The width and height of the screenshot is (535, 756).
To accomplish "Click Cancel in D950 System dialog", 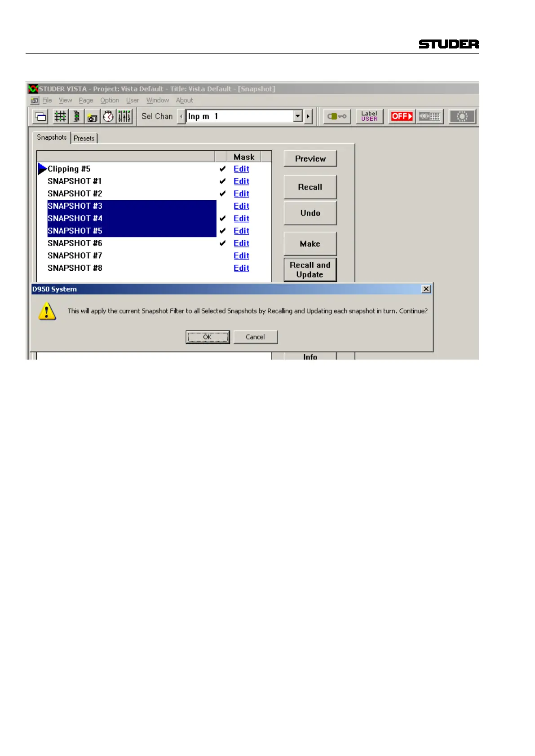I will (255, 337).
